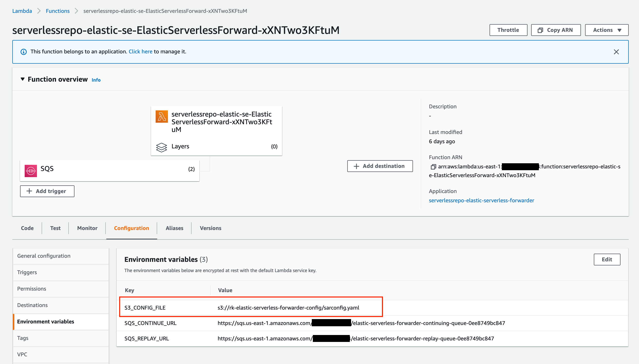Image resolution: width=639 pixels, height=364 pixels.
Task: Click the SQS_CONTINUE_URL key
Action: point(151,323)
